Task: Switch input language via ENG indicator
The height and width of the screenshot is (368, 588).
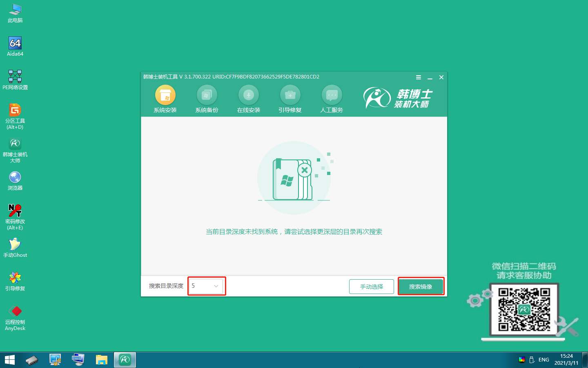Action: pyautogui.click(x=543, y=360)
